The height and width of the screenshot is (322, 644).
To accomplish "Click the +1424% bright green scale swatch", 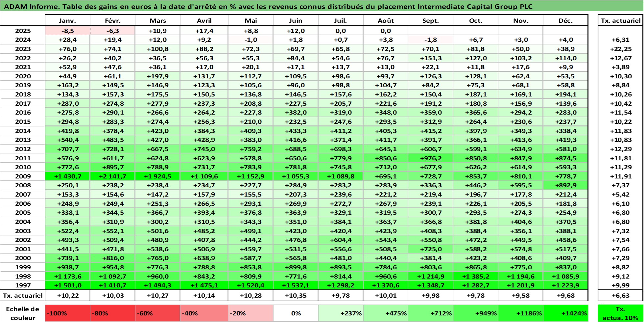I will (x=565, y=313).
